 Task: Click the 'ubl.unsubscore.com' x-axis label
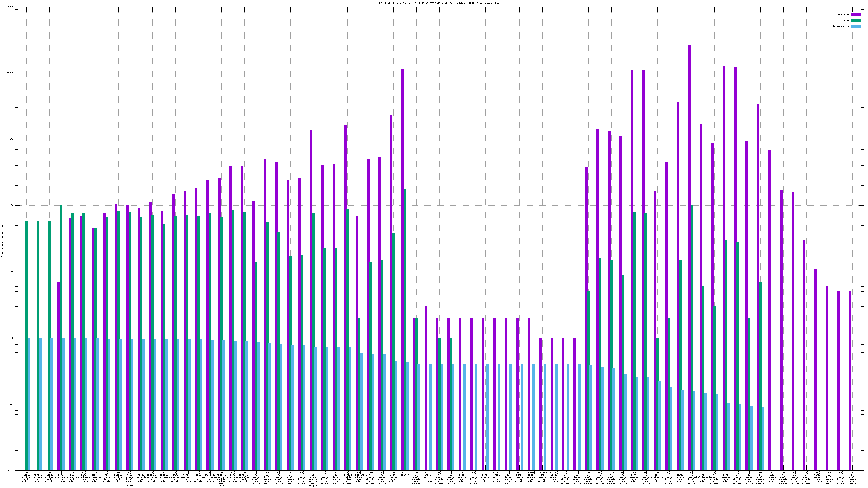657,477
